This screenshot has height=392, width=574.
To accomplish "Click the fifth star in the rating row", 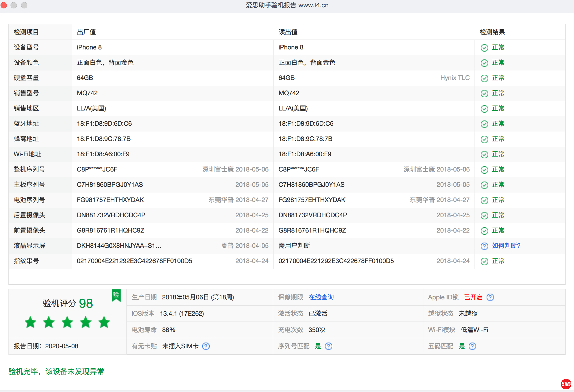I will (104, 322).
